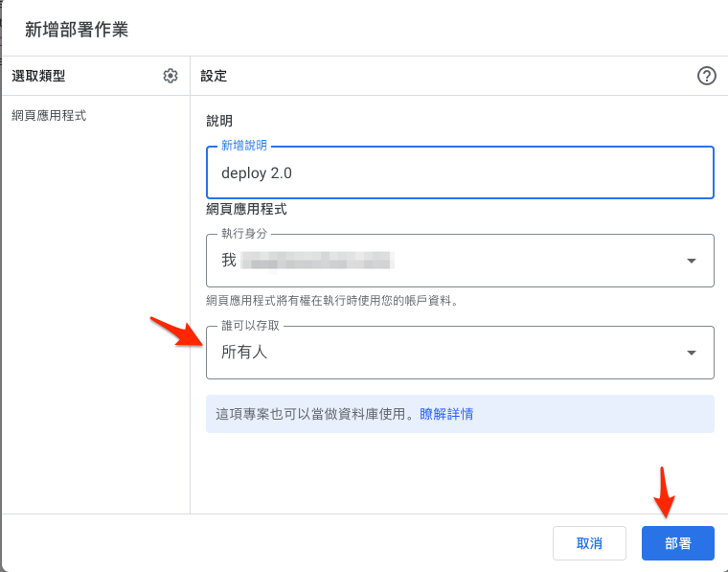This screenshot has height=572, width=728.
Task: Click the 選取類型 panel header
Action: coord(38,76)
